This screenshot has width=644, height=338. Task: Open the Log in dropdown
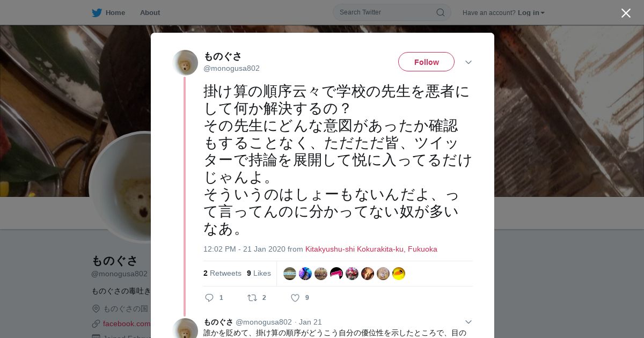point(531,12)
